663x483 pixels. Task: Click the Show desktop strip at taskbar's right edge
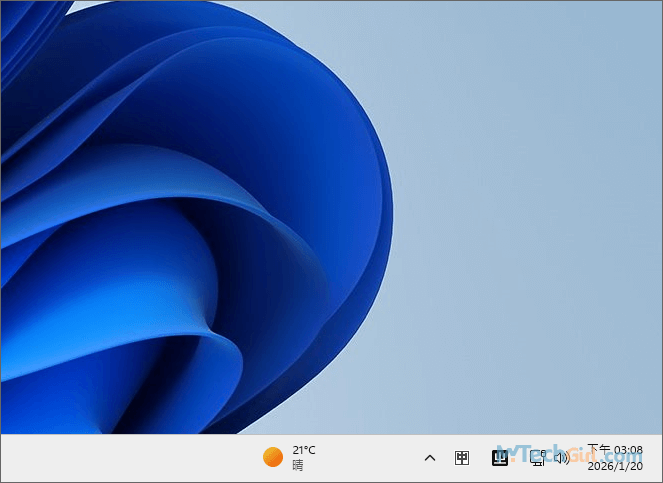tap(659, 458)
